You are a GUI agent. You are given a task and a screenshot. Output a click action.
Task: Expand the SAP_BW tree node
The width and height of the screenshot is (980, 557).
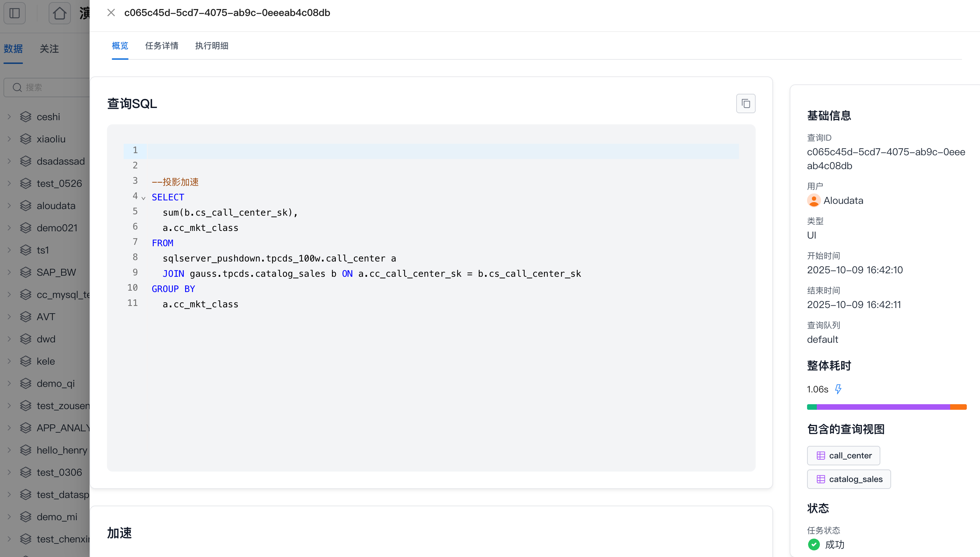click(9, 272)
